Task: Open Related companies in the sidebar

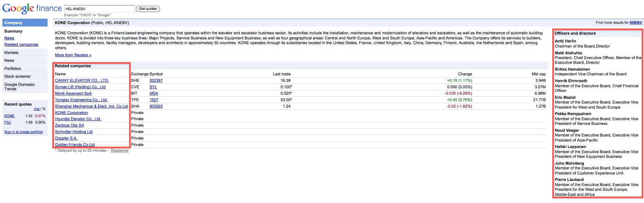Action: (x=21, y=44)
